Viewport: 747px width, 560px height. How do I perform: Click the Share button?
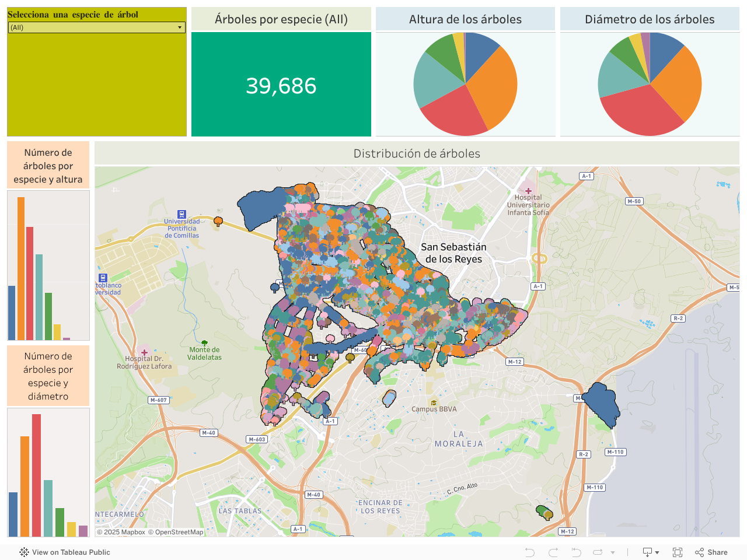[x=711, y=552]
